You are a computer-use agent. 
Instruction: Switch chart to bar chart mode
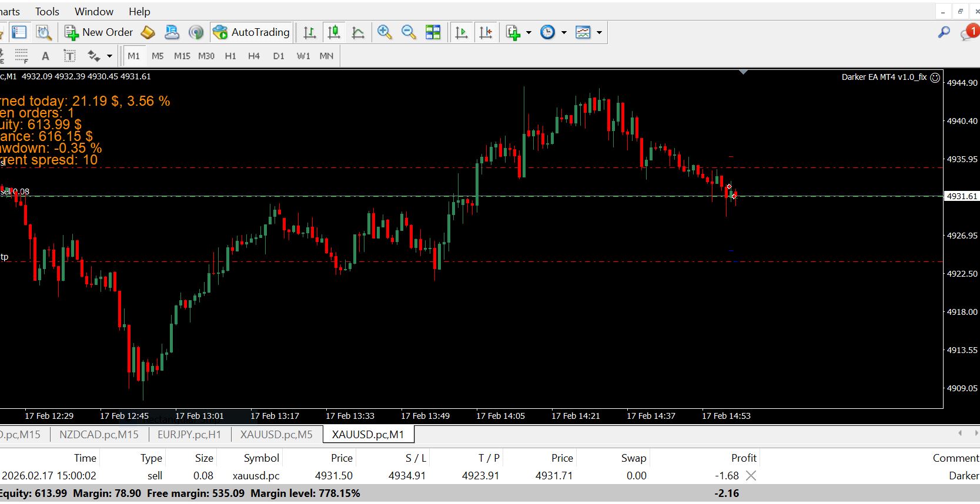tap(310, 32)
